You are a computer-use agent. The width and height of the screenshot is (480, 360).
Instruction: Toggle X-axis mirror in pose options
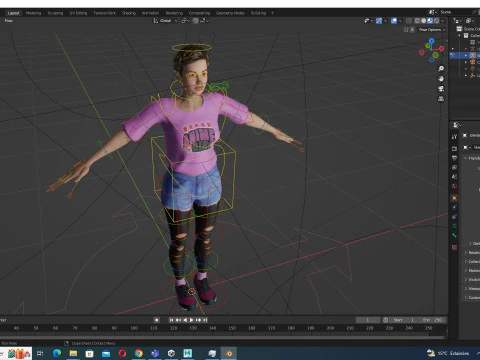(412, 30)
